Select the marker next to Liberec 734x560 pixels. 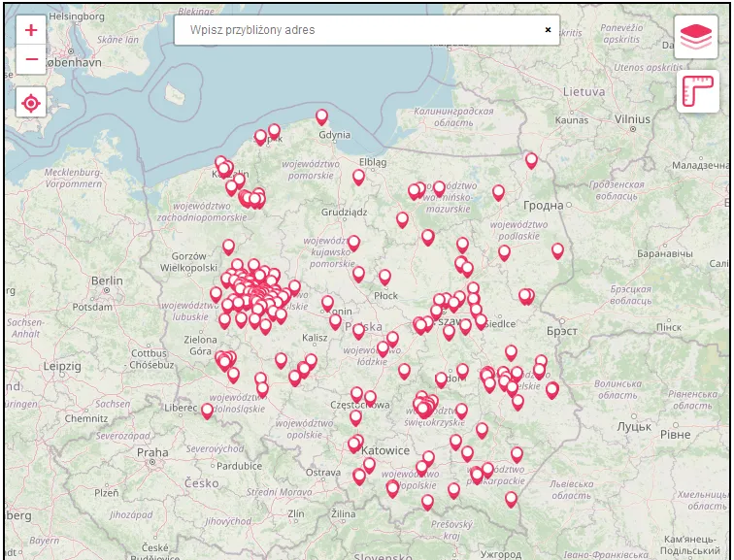[x=207, y=411]
